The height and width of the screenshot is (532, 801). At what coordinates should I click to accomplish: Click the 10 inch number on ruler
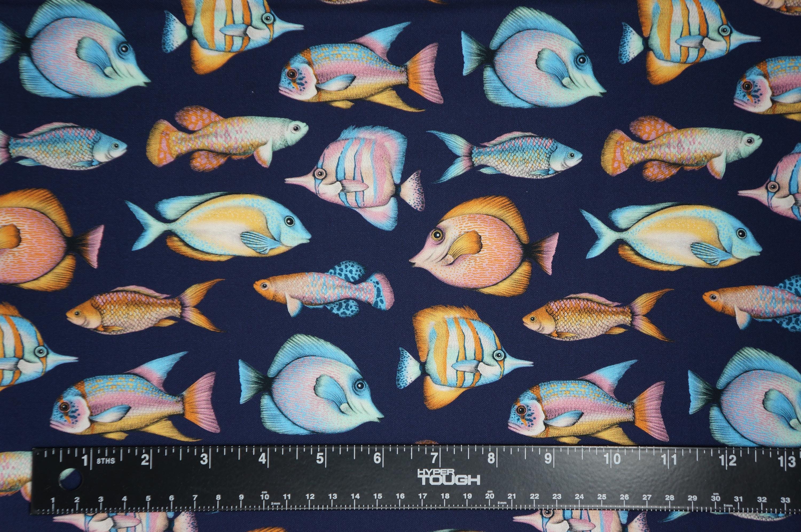[612, 459]
